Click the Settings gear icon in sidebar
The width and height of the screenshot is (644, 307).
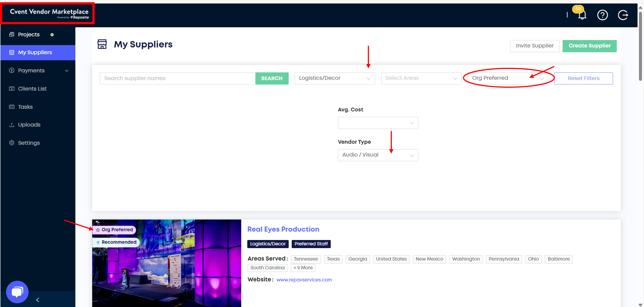12,143
